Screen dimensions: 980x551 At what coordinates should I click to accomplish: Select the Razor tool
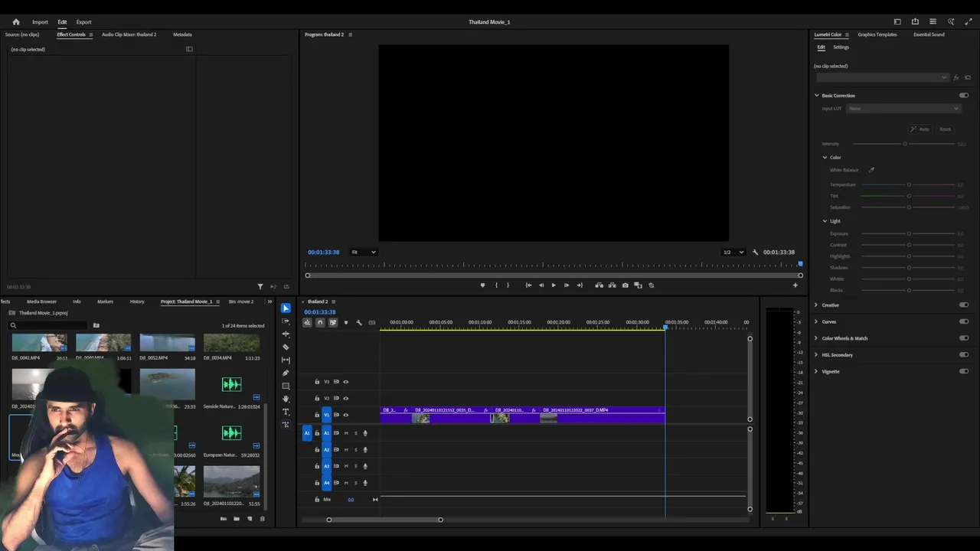click(x=286, y=347)
